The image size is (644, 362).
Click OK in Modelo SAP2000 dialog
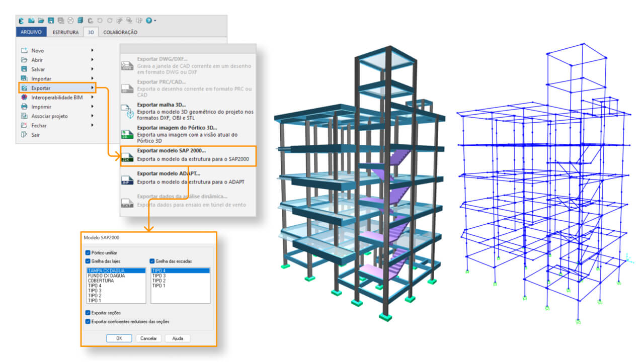pos(119,338)
